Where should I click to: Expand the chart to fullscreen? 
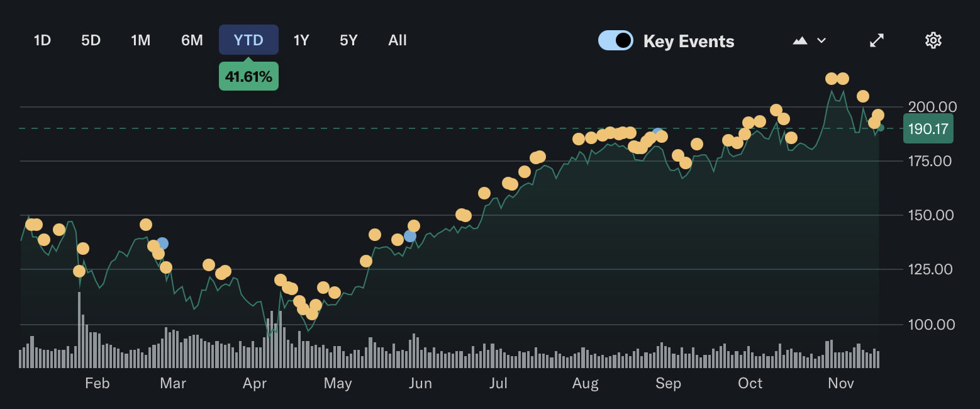[877, 40]
